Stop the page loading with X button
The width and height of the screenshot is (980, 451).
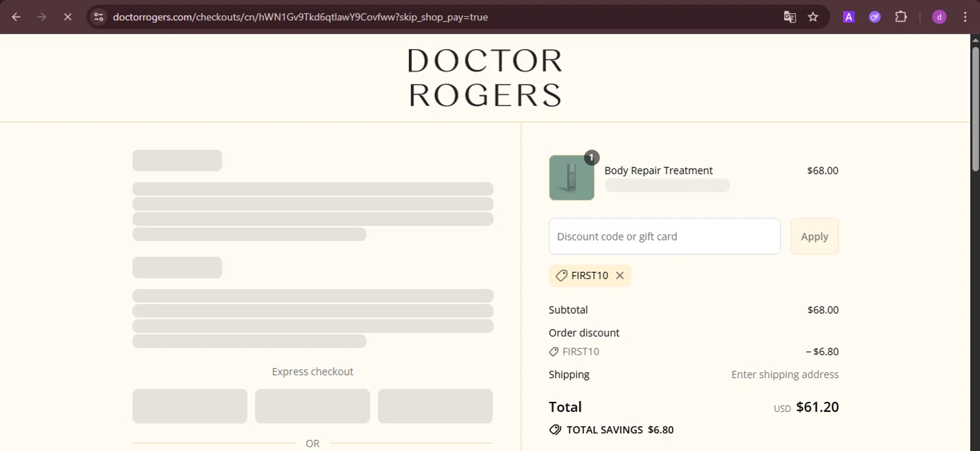click(67, 17)
